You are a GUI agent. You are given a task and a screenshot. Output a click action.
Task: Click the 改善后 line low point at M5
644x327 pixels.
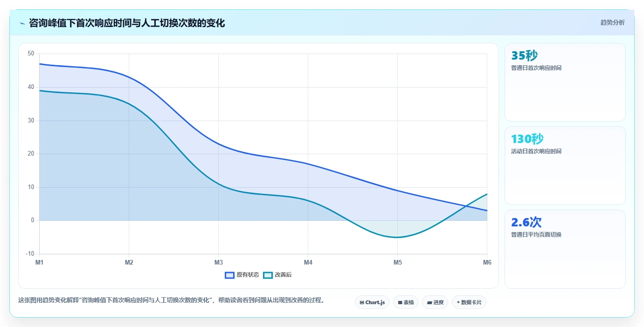click(x=398, y=237)
